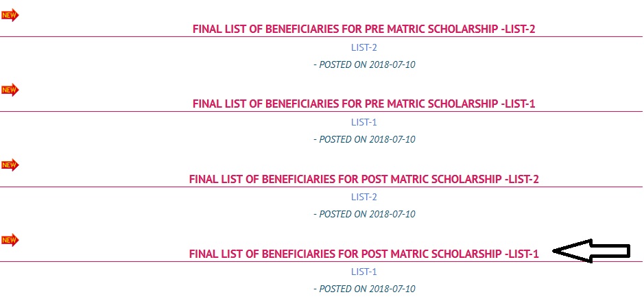Click the posted date under Post Matric List-1

364,289
